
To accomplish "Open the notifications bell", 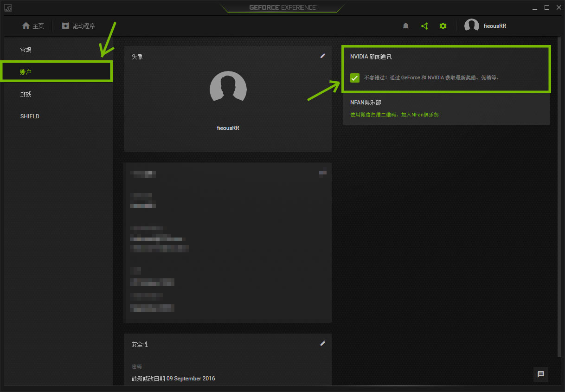I will 406,26.
